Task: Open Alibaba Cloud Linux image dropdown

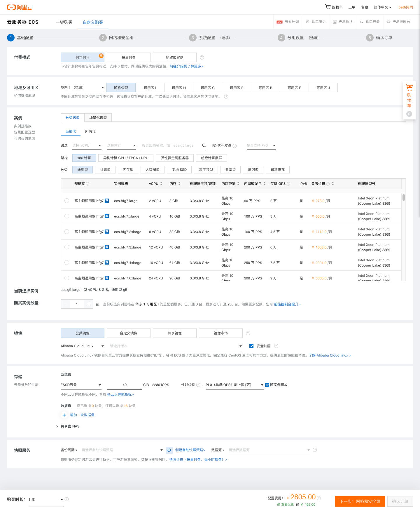Action: (82, 346)
